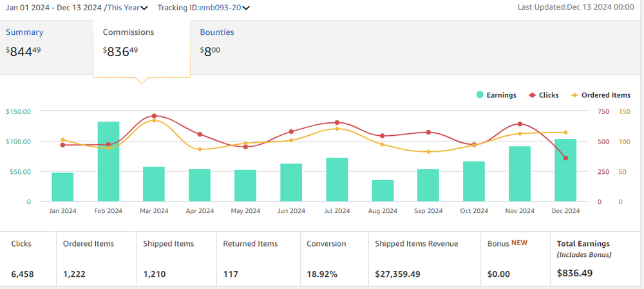
Task: Click the Returned Items cell
Action: (x=256, y=259)
